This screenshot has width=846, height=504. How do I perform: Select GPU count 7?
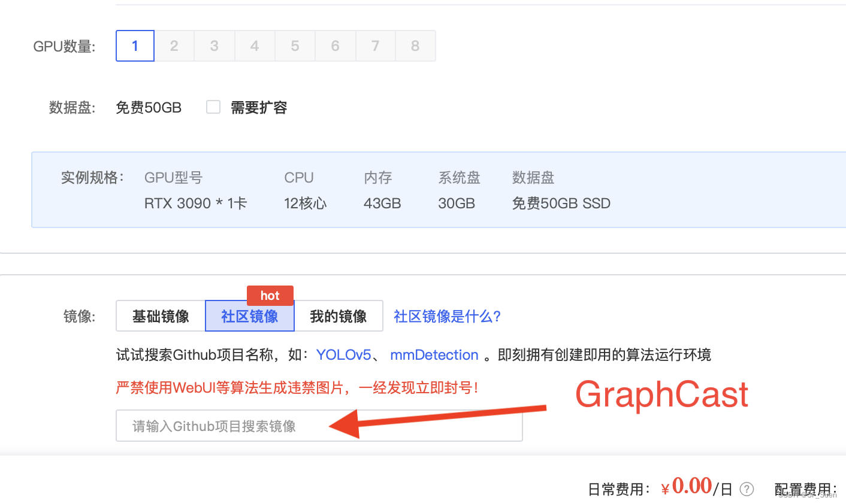pyautogui.click(x=375, y=46)
